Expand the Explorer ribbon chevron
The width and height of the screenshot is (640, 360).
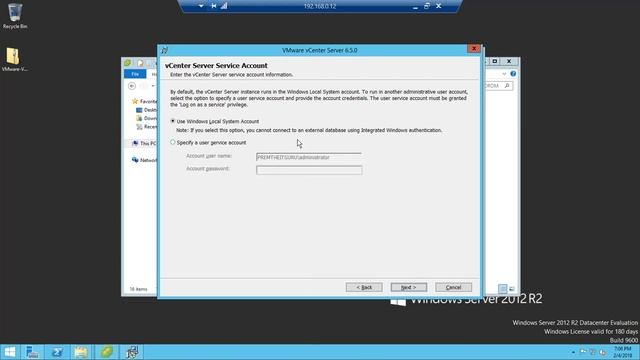pyautogui.click(x=504, y=74)
